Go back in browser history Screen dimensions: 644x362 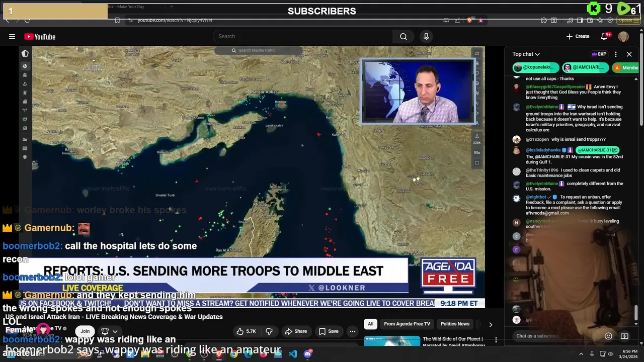(7, 20)
